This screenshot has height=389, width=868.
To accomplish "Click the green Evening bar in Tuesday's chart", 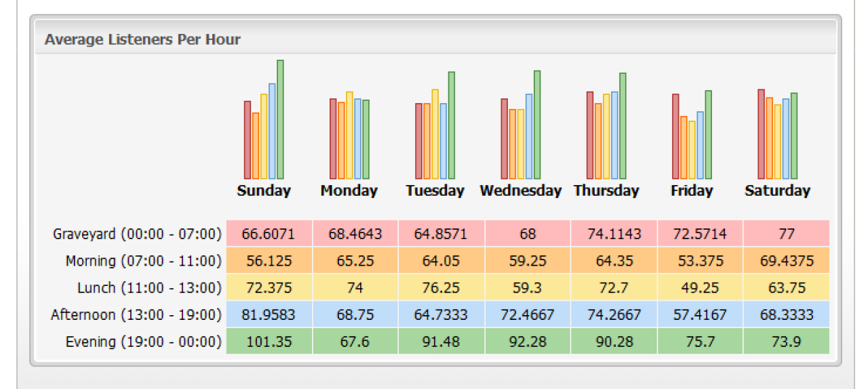I will pos(452,125).
